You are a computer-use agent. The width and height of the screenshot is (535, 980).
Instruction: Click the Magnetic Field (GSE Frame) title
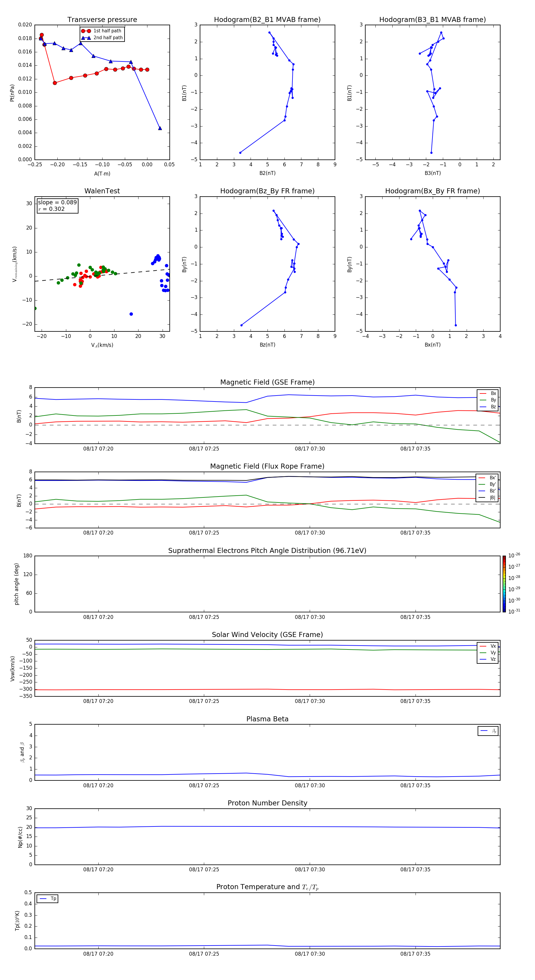267,382
